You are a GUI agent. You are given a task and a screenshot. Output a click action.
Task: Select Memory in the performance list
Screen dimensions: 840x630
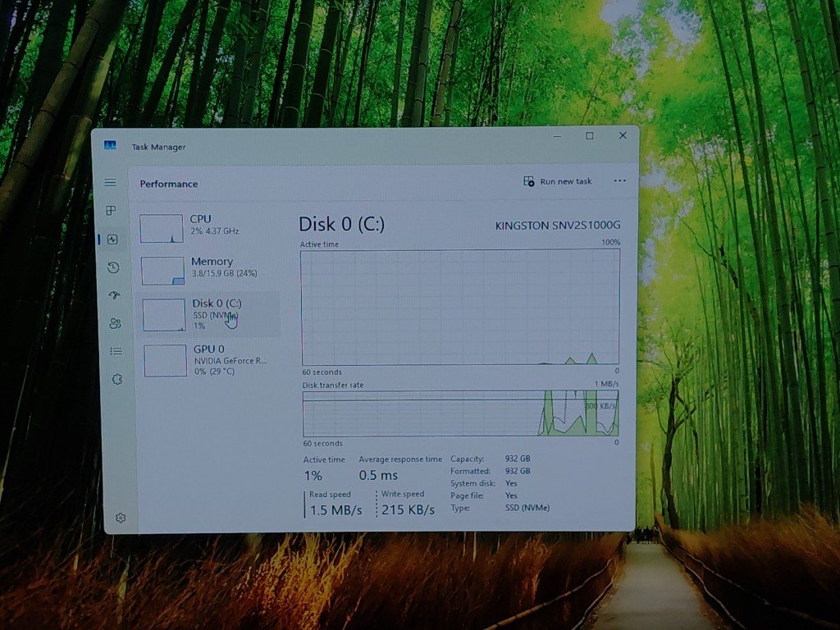point(210,270)
